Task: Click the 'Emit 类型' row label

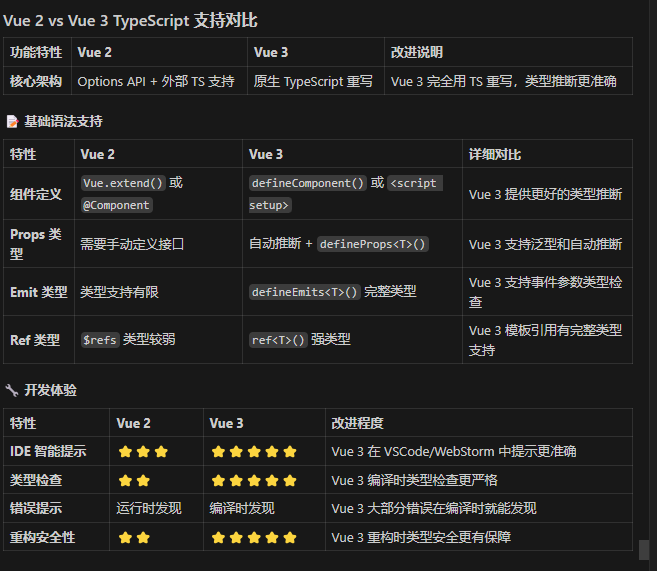Action: 39,292
